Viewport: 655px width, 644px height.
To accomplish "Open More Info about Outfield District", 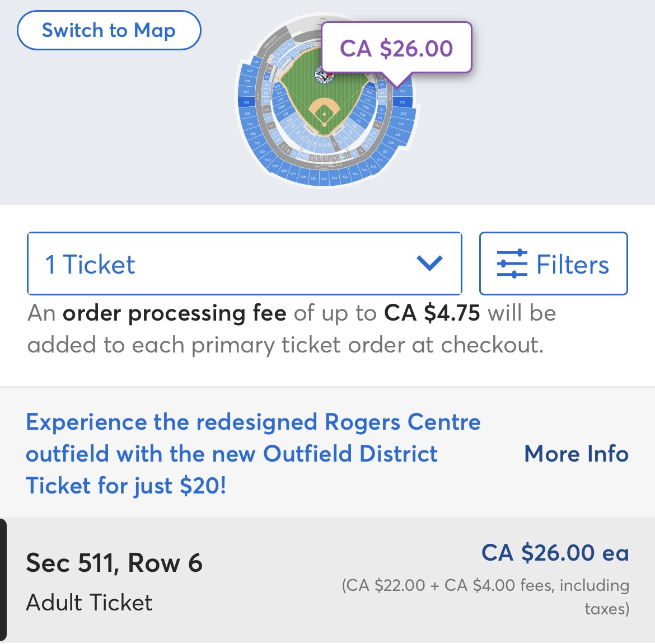I will (577, 454).
